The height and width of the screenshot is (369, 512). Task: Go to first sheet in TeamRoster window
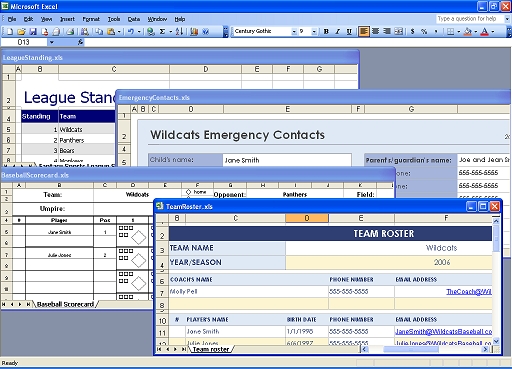159,349
